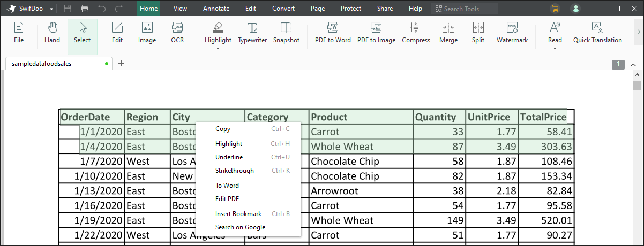644x246 pixels.
Task: Collapse ribbon with the up chevron
Action: pyautogui.click(x=633, y=64)
